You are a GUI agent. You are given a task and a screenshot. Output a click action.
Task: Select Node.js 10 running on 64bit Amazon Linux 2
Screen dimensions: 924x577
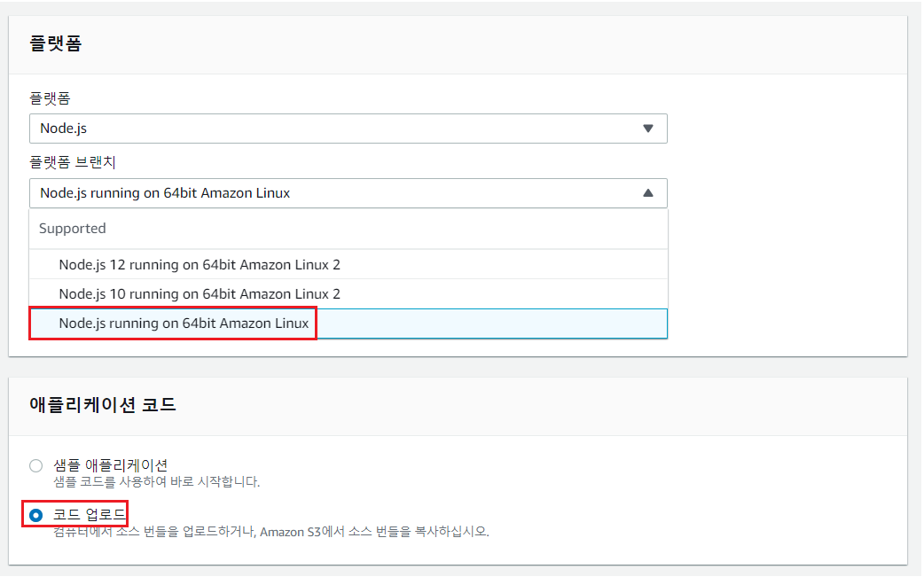pyautogui.click(x=348, y=293)
